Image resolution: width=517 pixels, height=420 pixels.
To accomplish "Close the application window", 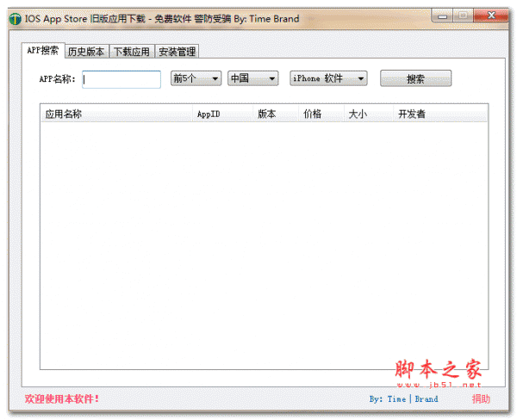I will [491, 15].
